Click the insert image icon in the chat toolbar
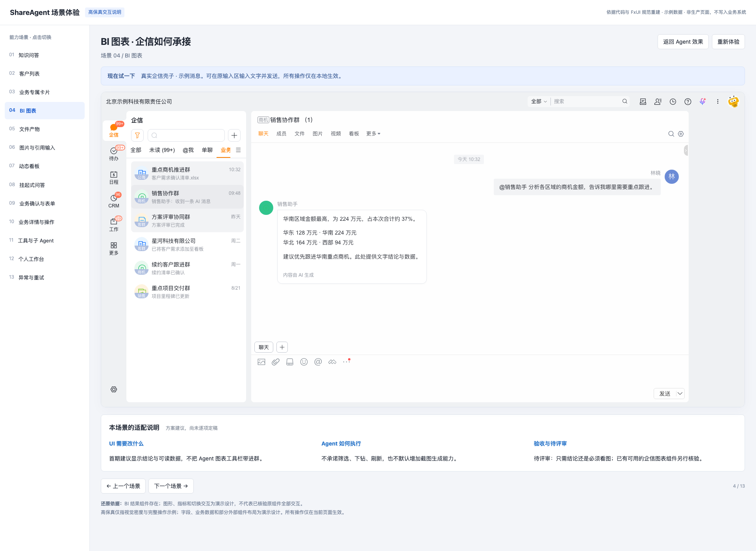 pyautogui.click(x=261, y=362)
